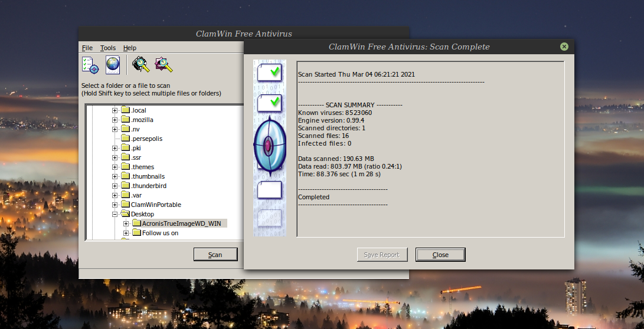This screenshot has height=329, width=644.
Task: Open the File menu
Action: [87, 48]
